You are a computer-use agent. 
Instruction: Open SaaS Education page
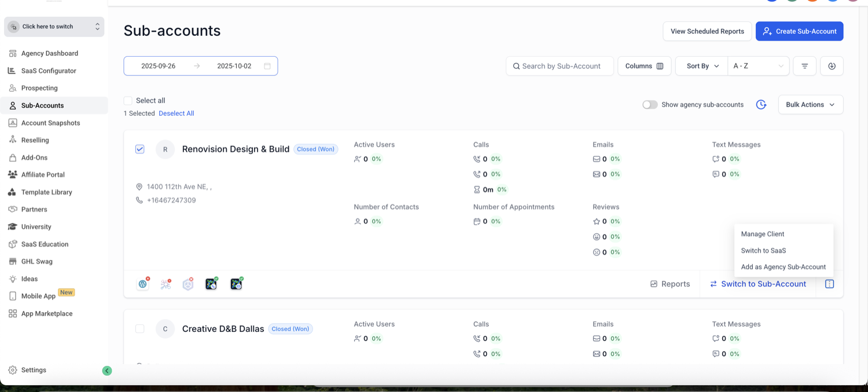(45, 244)
